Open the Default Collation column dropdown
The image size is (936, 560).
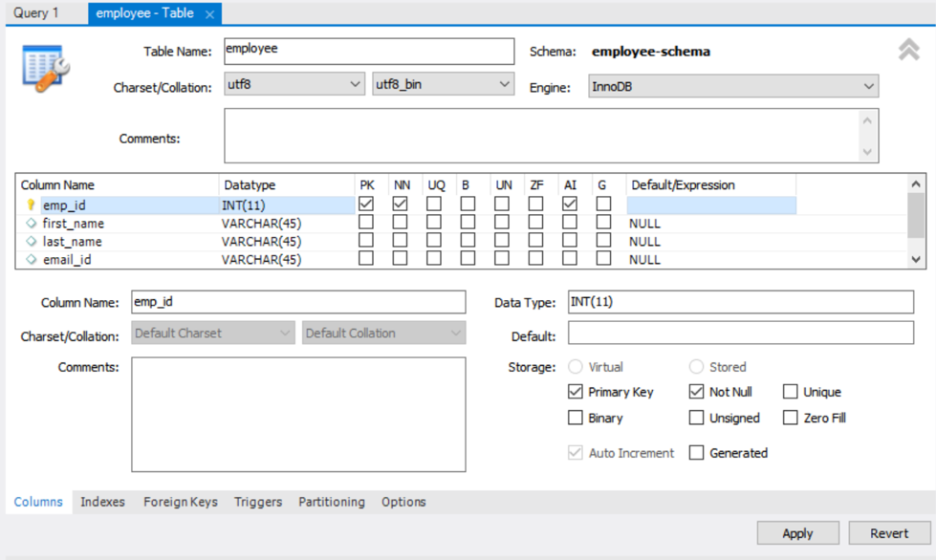tap(383, 333)
